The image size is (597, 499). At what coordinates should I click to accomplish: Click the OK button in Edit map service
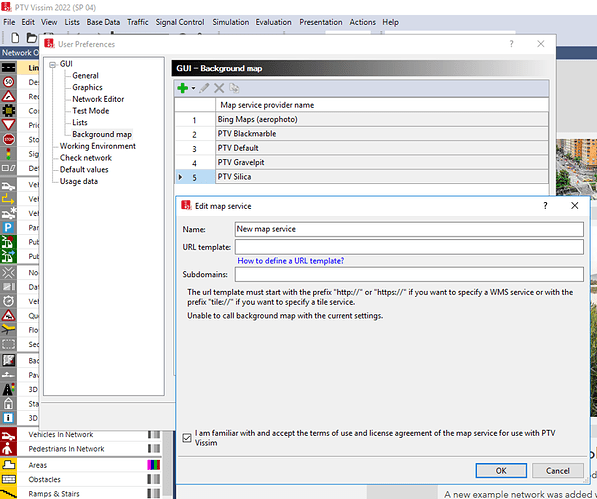coord(501,471)
